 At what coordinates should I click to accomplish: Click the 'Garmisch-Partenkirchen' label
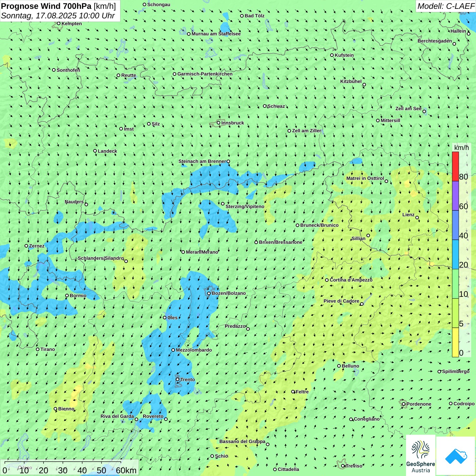205,74
